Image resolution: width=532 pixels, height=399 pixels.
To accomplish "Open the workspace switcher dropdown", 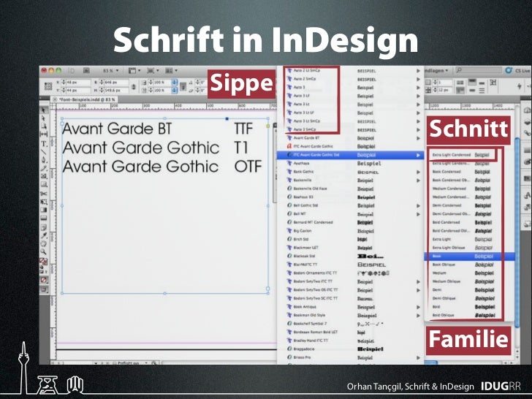I will (x=436, y=71).
